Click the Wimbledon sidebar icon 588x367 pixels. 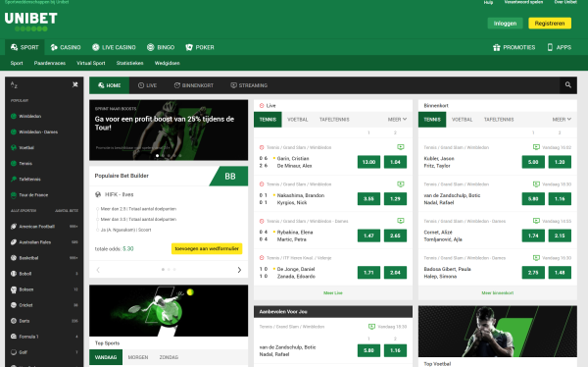click(x=14, y=116)
